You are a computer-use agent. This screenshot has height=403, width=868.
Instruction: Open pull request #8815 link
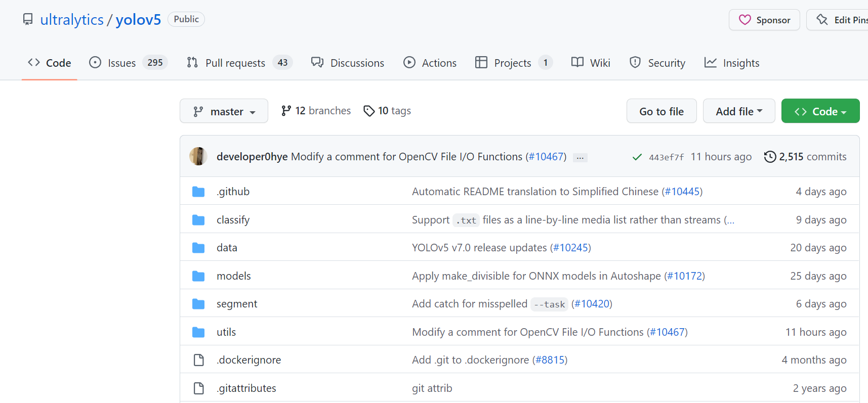tap(550, 360)
